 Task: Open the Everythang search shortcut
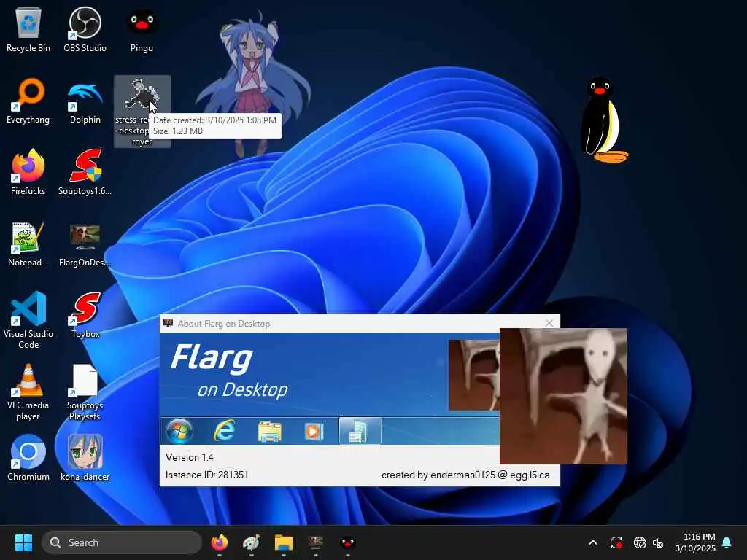click(x=28, y=101)
